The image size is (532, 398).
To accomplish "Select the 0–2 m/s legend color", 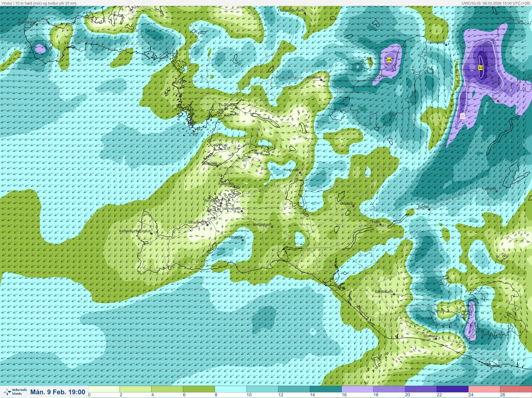I will click(104, 389).
